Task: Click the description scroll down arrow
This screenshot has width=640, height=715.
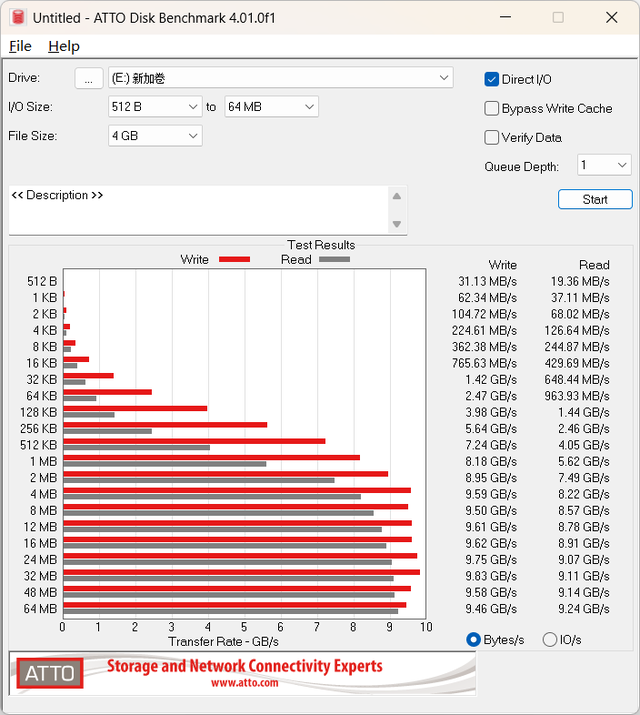Action: [x=397, y=224]
